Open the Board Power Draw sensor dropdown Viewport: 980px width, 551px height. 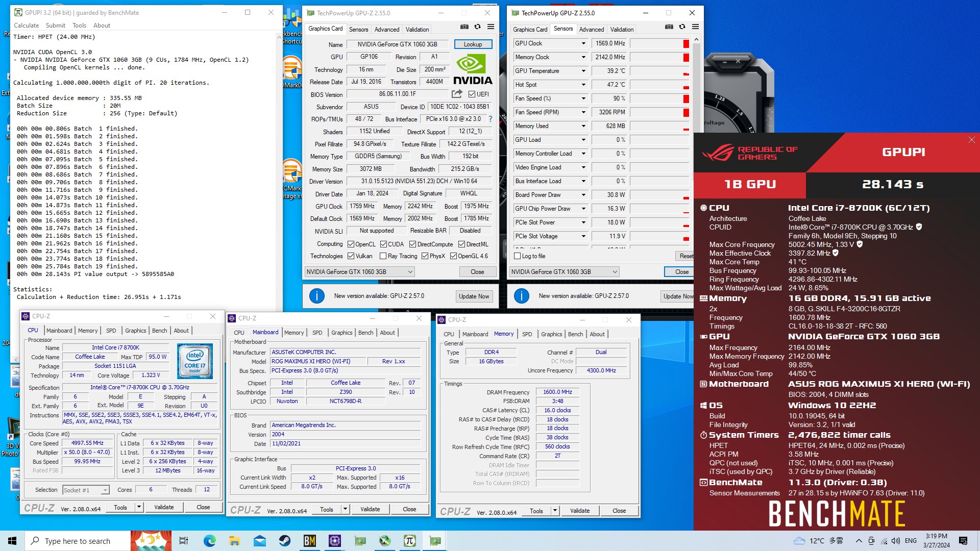583,195
